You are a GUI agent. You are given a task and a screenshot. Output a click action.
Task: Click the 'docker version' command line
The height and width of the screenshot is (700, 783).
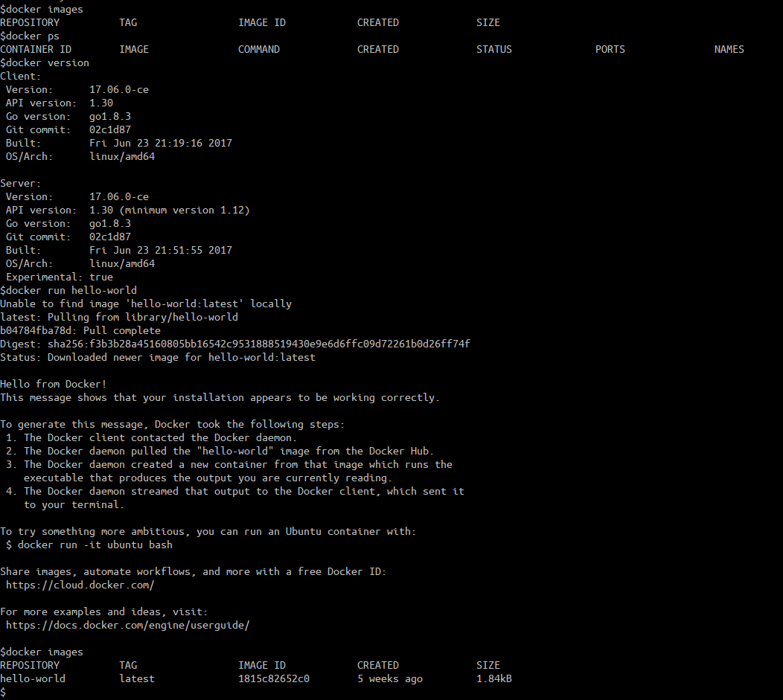pyautogui.click(x=45, y=63)
